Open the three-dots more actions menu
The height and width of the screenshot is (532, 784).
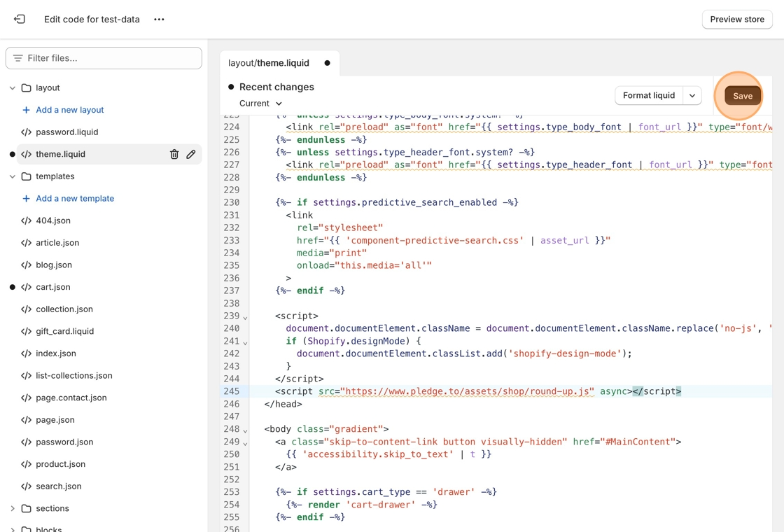[159, 19]
